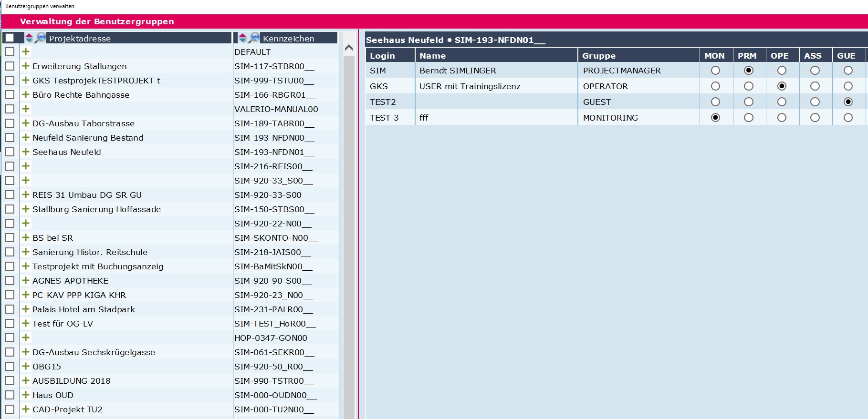Check the select-all checkbox in the list header

(10, 38)
